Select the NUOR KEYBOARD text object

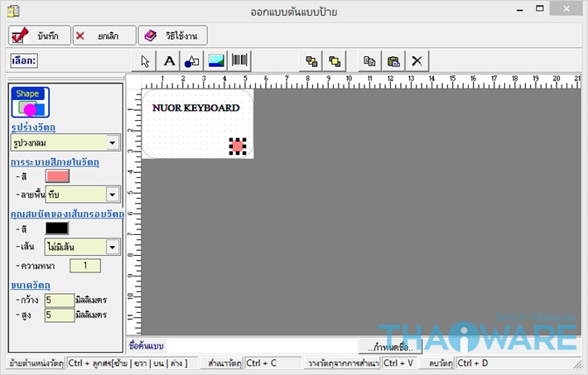click(x=195, y=108)
